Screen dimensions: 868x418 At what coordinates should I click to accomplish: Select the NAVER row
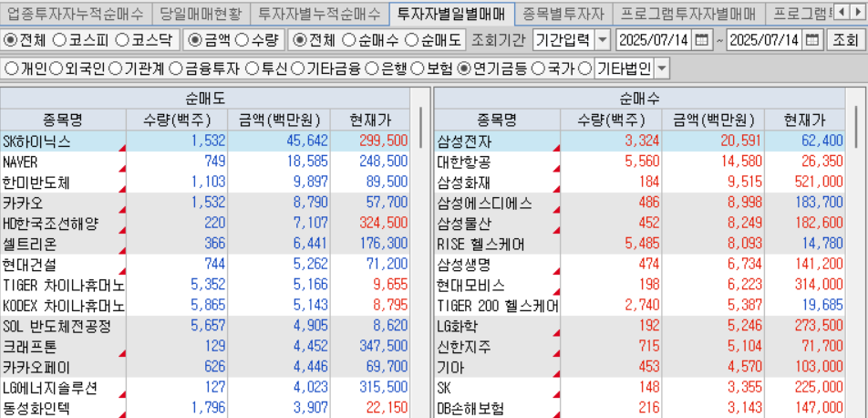[x=205, y=162]
